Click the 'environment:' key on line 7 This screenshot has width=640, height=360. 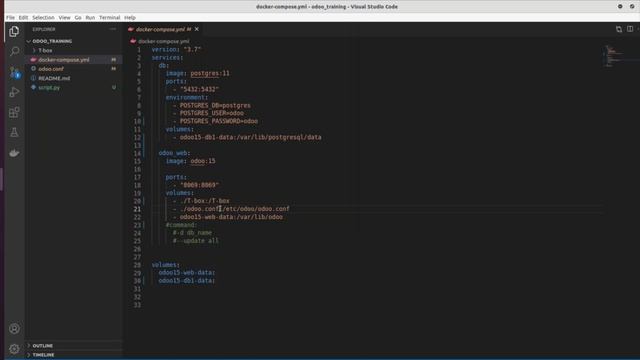pyautogui.click(x=187, y=98)
